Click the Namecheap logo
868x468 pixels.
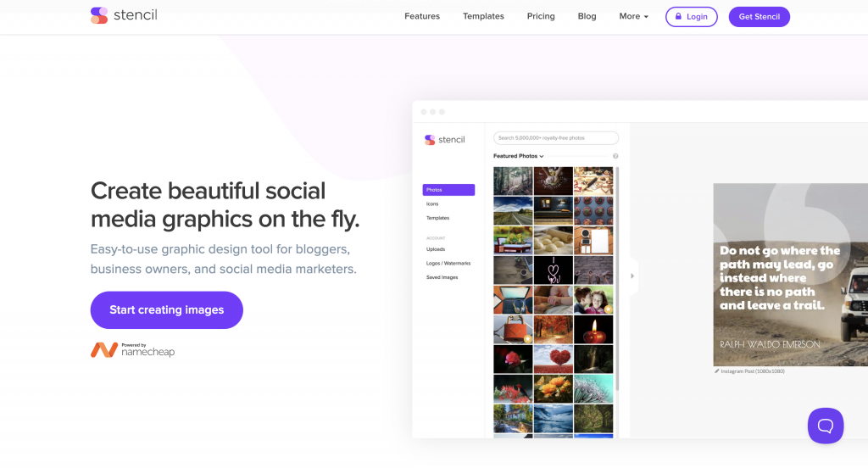click(x=133, y=350)
